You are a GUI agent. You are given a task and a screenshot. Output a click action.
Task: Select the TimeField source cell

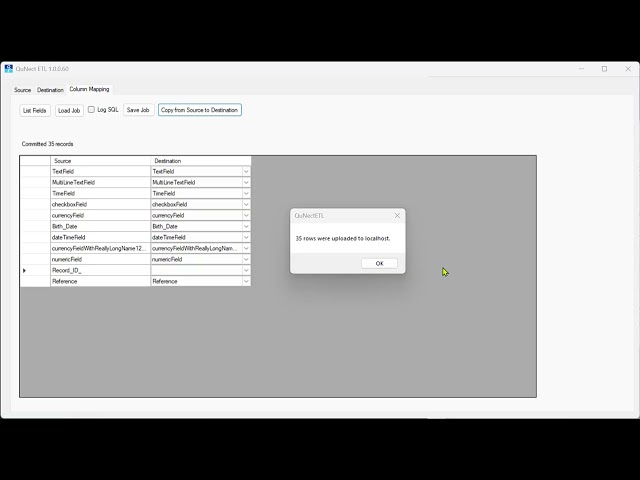[x=100, y=193]
